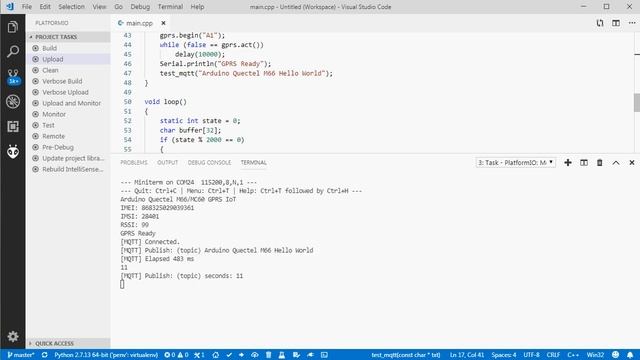The width and height of the screenshot is (640, 360).
Task: Run the Pre-Debug task
Action: point(69,147)
